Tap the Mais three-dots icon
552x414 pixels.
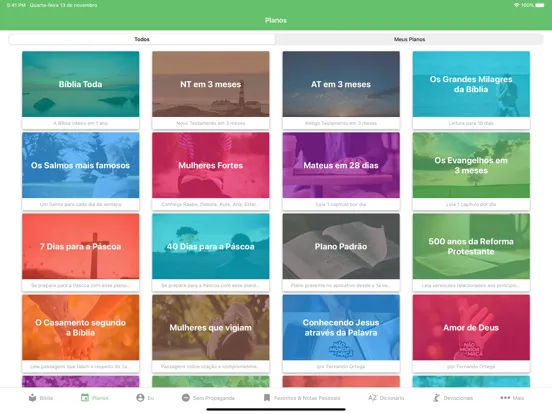(505, 398)
